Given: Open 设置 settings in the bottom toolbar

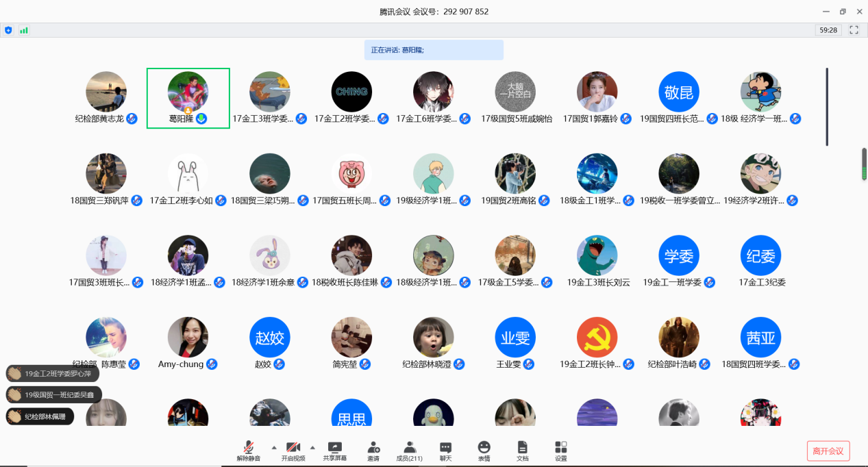Looking at the screenshot, I should [x=560, y=451].
